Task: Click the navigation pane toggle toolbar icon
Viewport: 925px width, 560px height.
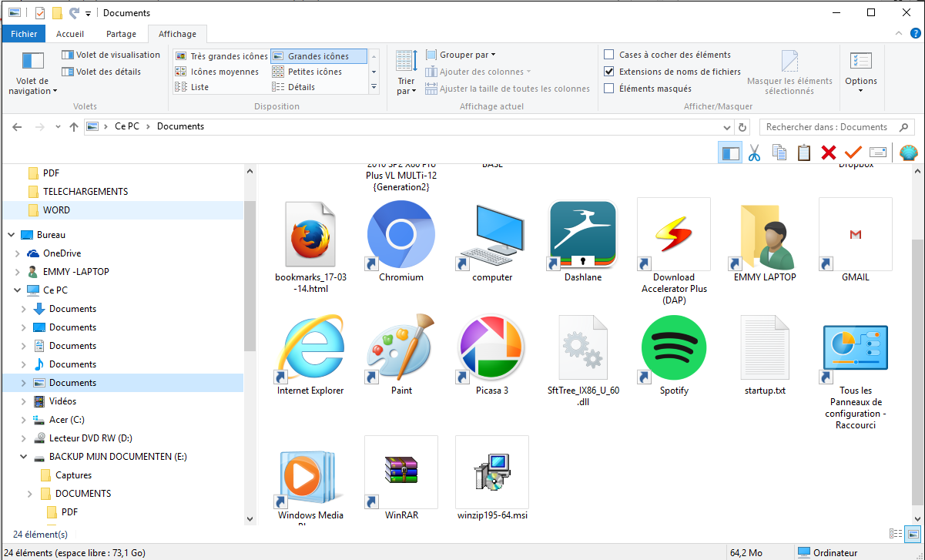Action: (x=729, y=153)
